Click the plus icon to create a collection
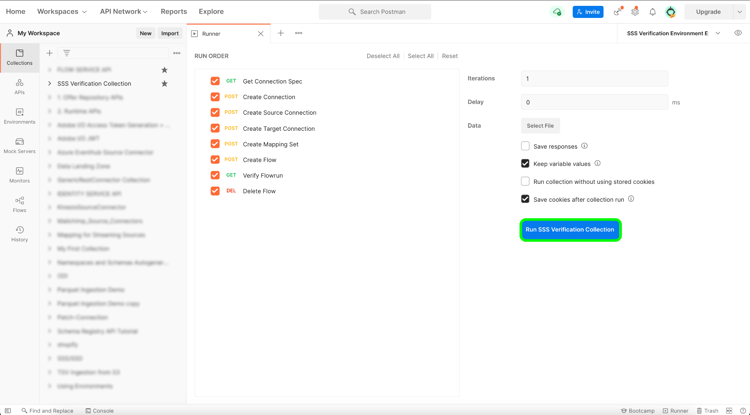The width and height of the screenshot is (750, 415). pyautogui.click(x=49, y=53)
